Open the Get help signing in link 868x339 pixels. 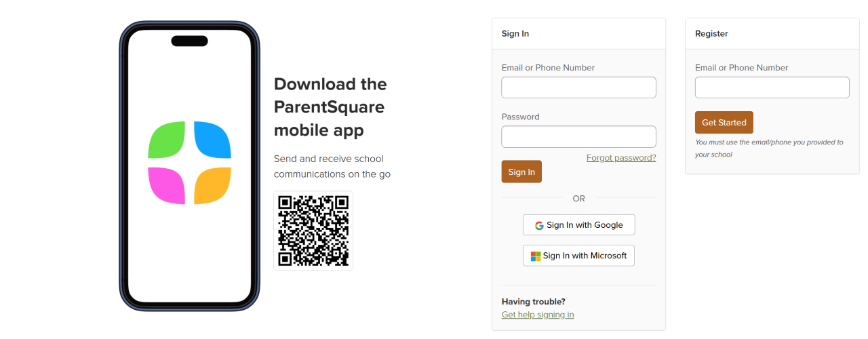pos(538,315)
